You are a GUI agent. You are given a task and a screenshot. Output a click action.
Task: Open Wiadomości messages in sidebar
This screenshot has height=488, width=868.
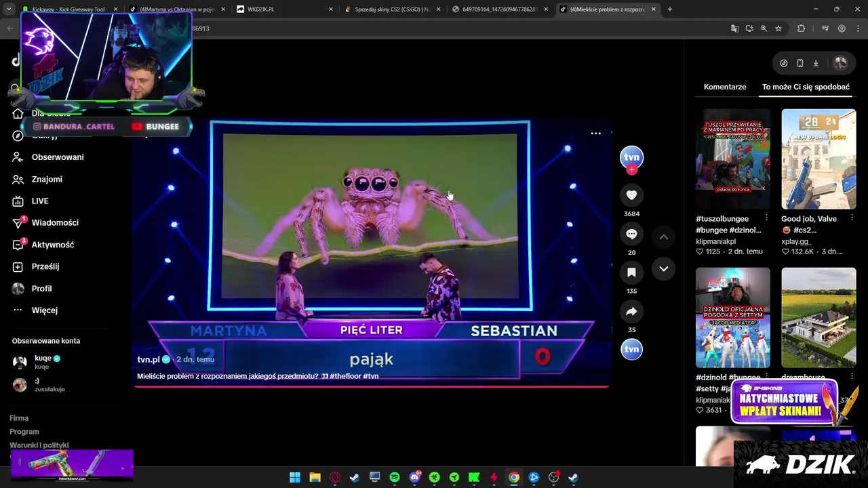click(54, 222)
